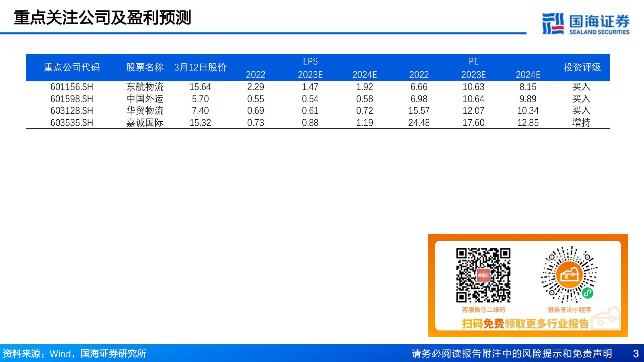This screenshot has width=644, height=362.
Task: Select the 3月12日股价 column header
Action: point(200,67)
